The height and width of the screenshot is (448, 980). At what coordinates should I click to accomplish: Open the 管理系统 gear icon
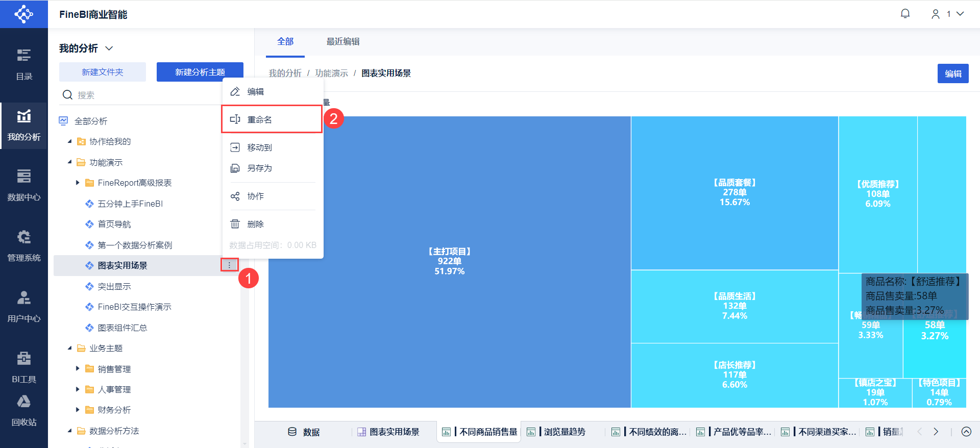24,237
